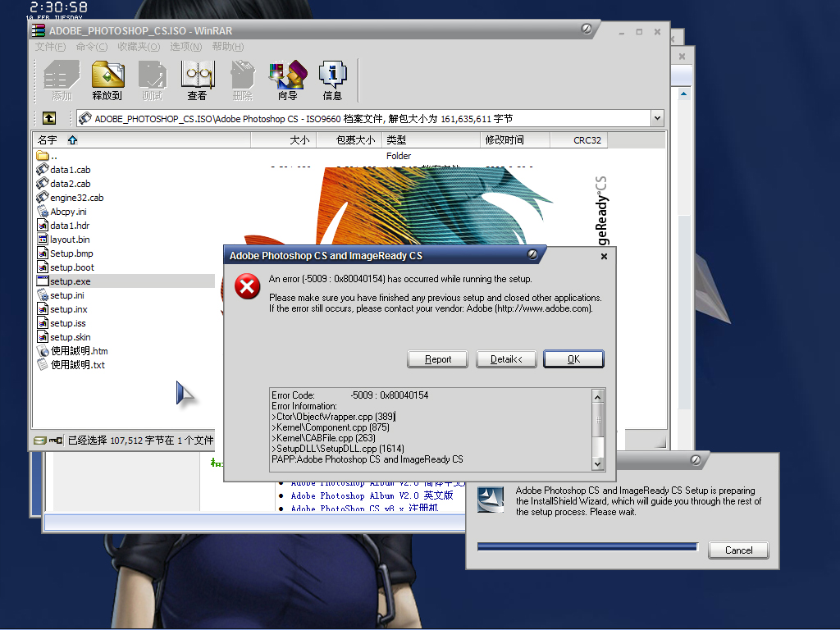Click the Setup.bmp file icon

pos(43,253)
